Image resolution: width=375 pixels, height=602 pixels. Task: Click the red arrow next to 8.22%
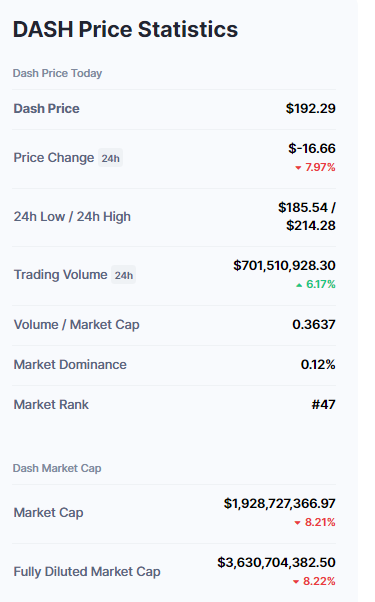point(296,582)
